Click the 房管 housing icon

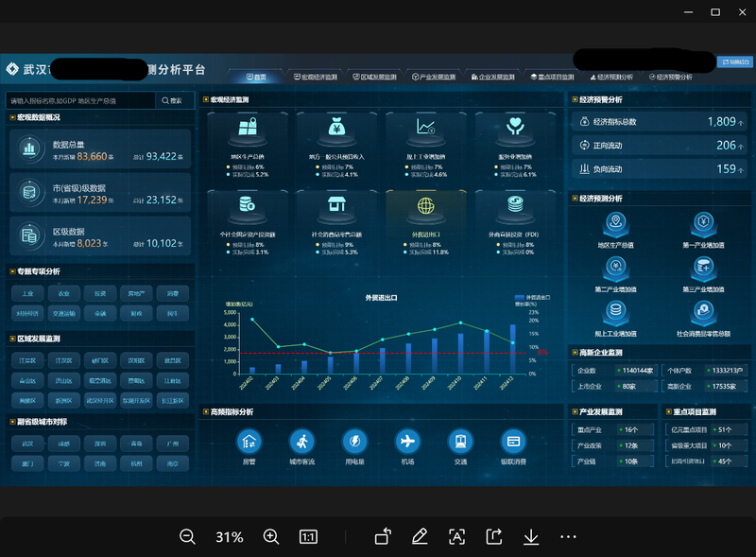pyautogui.click(x=249, y=441)
